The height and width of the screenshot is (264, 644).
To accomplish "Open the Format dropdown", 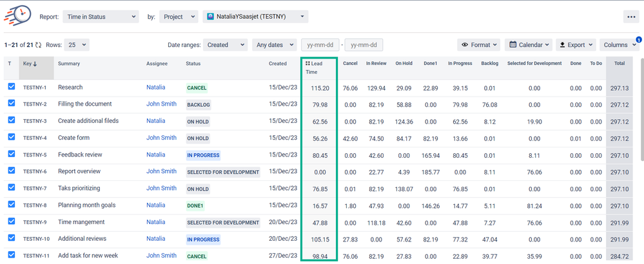I will click(x=478, y=45).
